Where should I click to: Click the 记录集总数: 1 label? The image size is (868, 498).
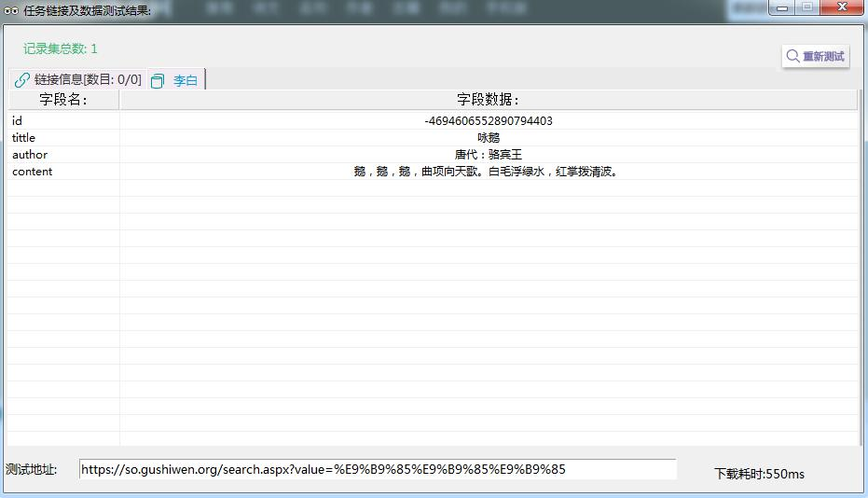[61, 48]
